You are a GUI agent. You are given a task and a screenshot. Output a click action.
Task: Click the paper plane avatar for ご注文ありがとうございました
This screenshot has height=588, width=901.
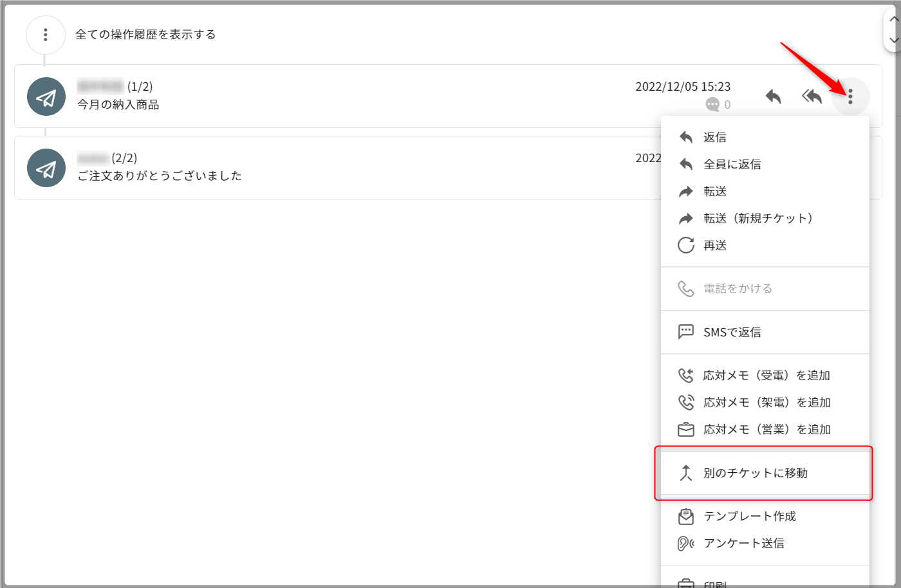pos(46,168)
